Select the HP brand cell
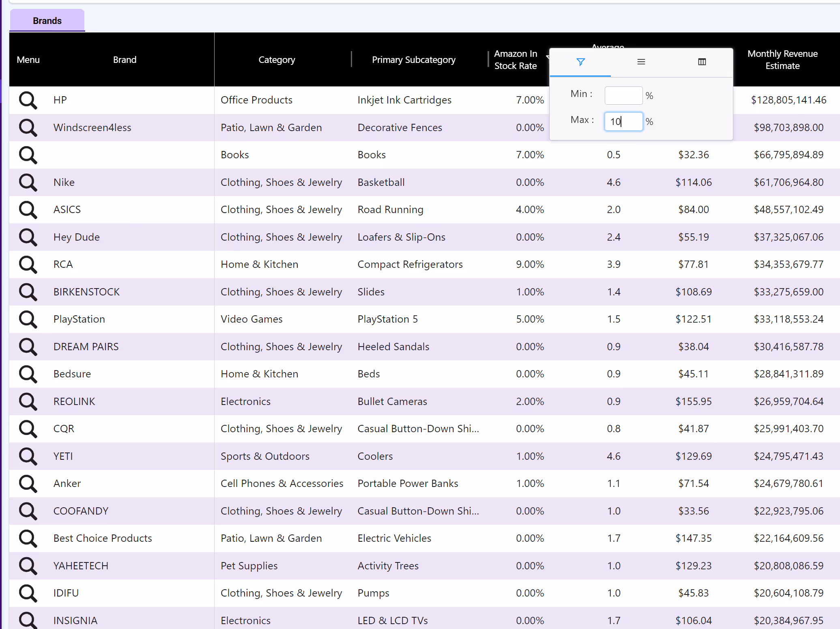 tap(60, 100)
